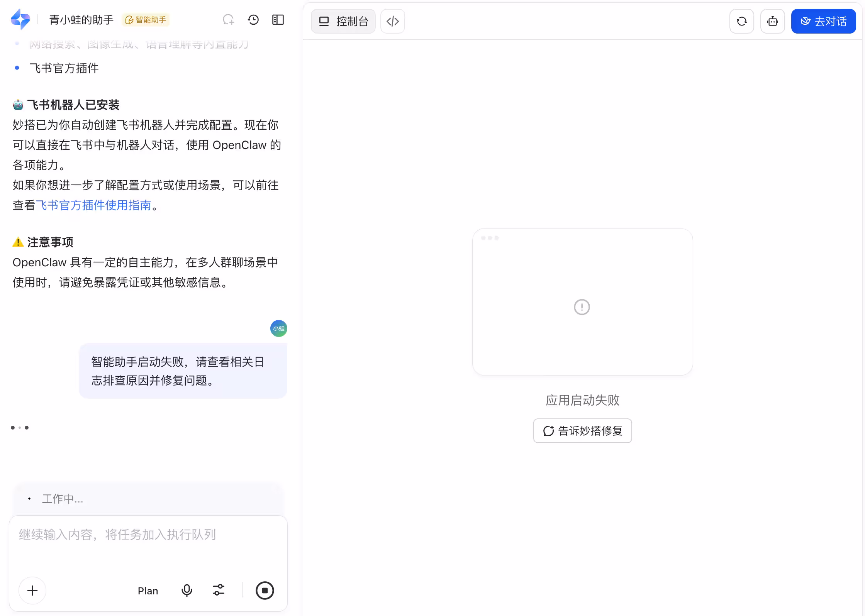Image resolution: width=865 pixels, height=616 pixels.
Task: Stop the current running task
Action: tap(265, 591)
